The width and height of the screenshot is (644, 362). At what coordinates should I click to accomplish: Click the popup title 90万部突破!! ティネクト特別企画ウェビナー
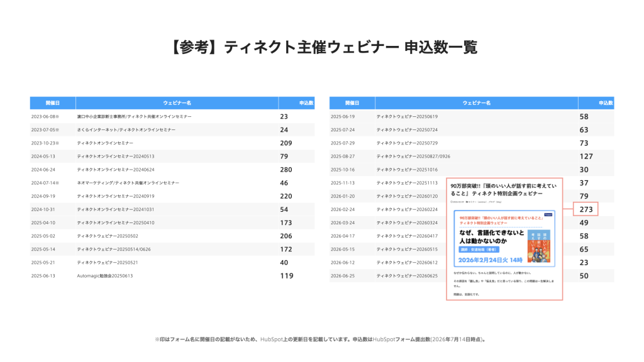[x=504, y=190]
